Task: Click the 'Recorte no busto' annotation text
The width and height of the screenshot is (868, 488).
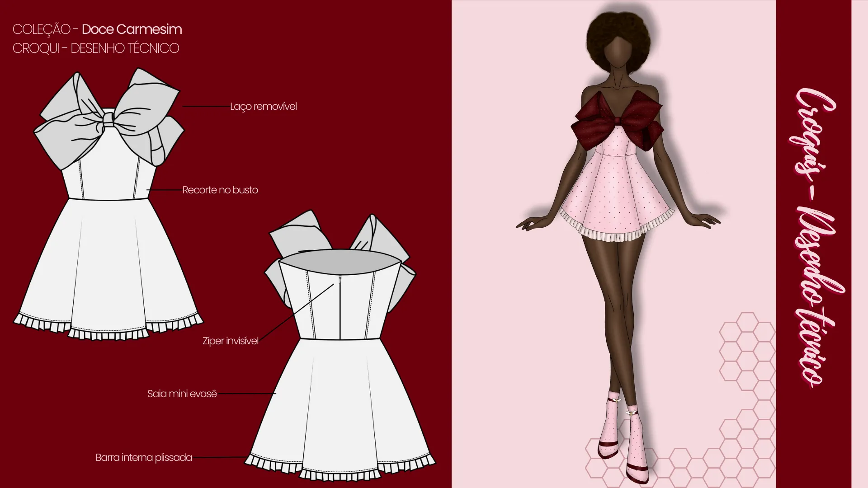Action: pos(220,190)
